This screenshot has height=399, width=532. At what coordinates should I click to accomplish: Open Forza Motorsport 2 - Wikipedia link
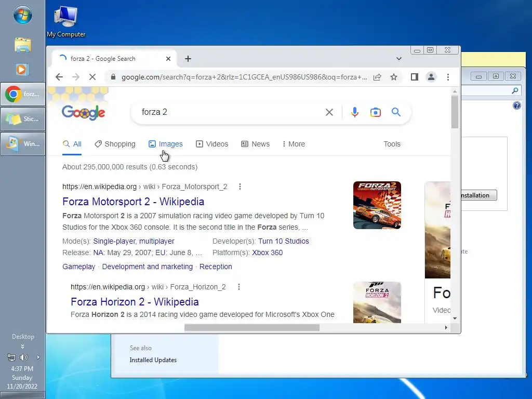tap(134, 202)
